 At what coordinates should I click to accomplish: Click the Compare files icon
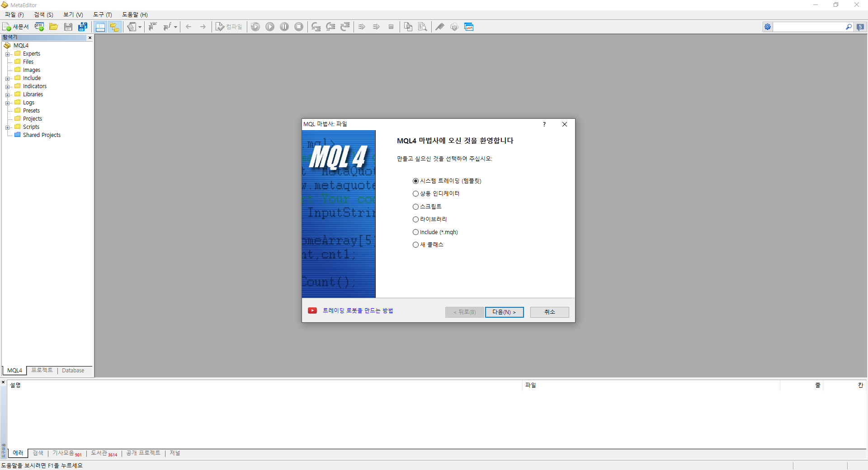click(x=408, y=27)
